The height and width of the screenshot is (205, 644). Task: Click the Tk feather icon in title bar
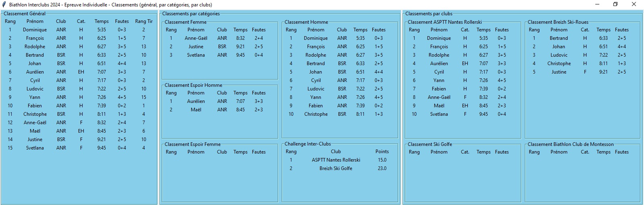click(x=4, y=4)
